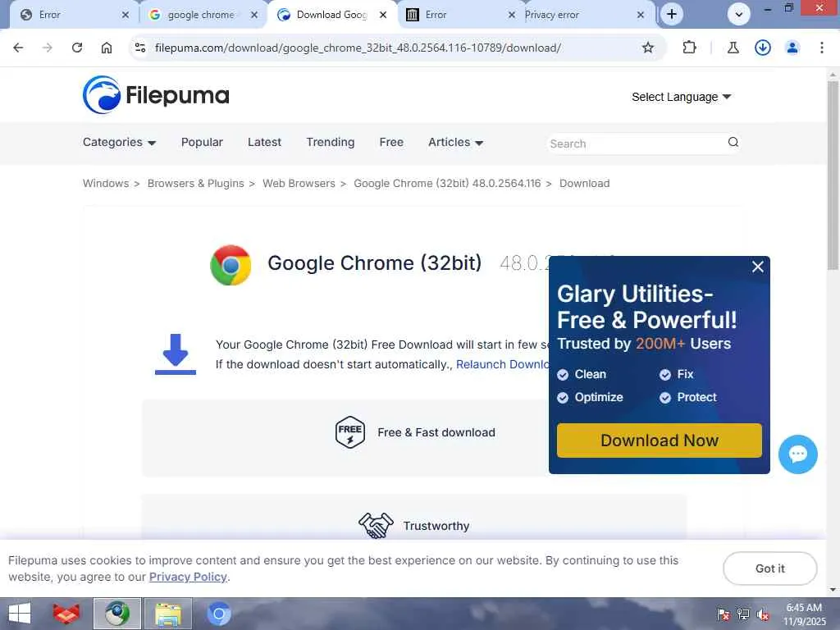Accept cookies with Got it button

click(769, 568)
